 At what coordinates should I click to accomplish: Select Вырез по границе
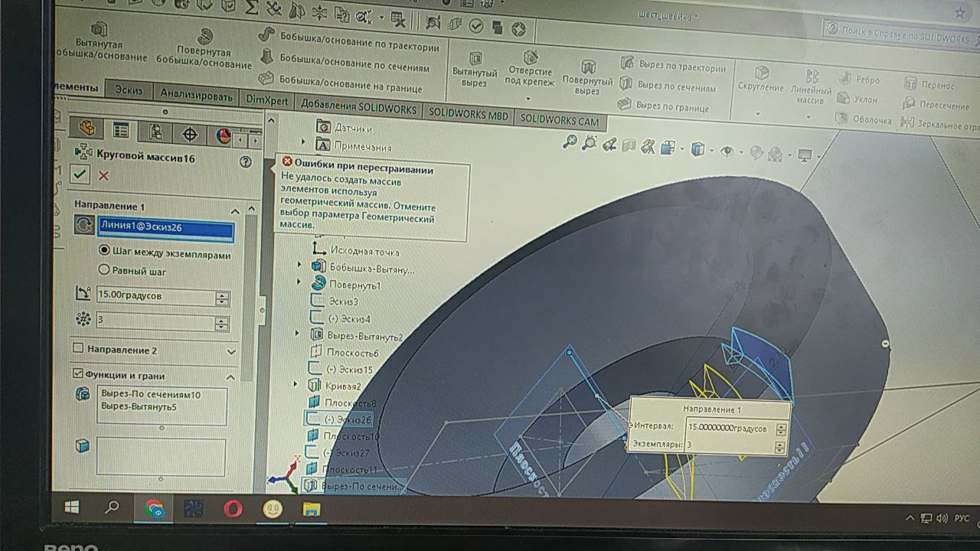(663, 106)
